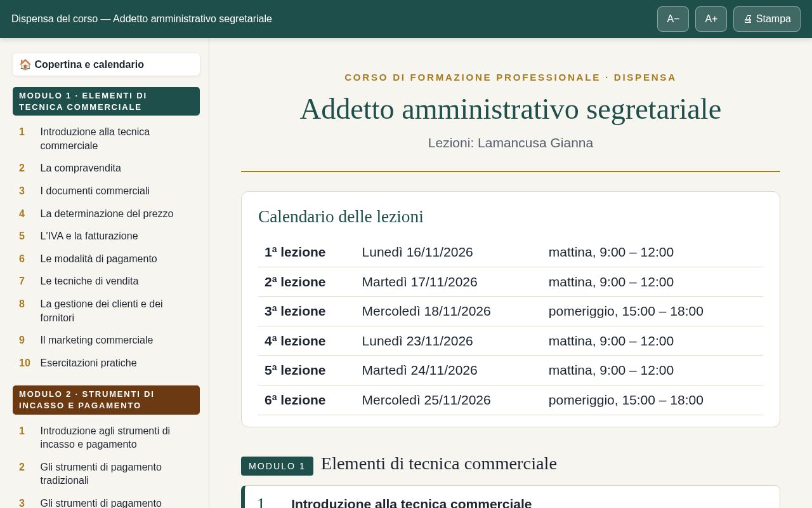
Task: Click the header title Dispensa del corso
Action: [141, 19]
